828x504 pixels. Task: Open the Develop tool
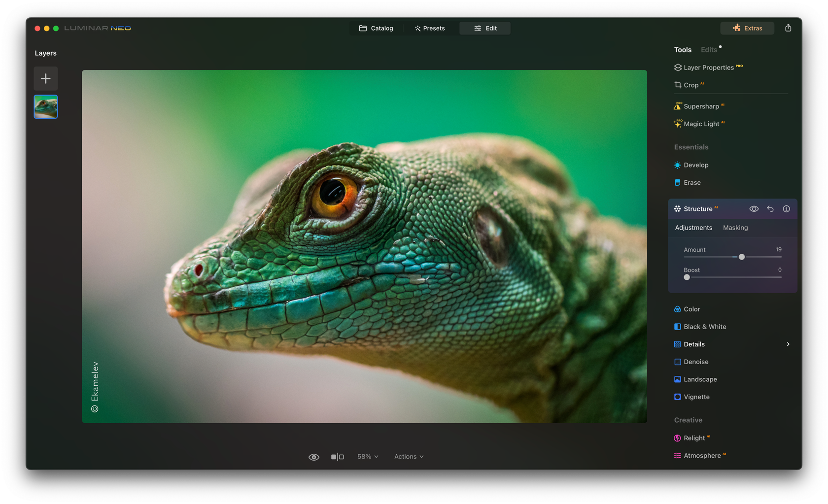point(695,165)
